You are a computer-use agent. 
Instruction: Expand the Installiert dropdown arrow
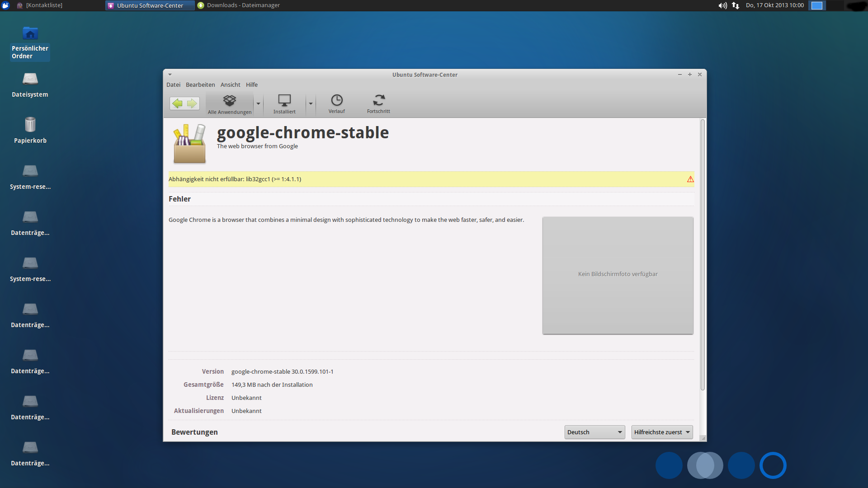311,104
